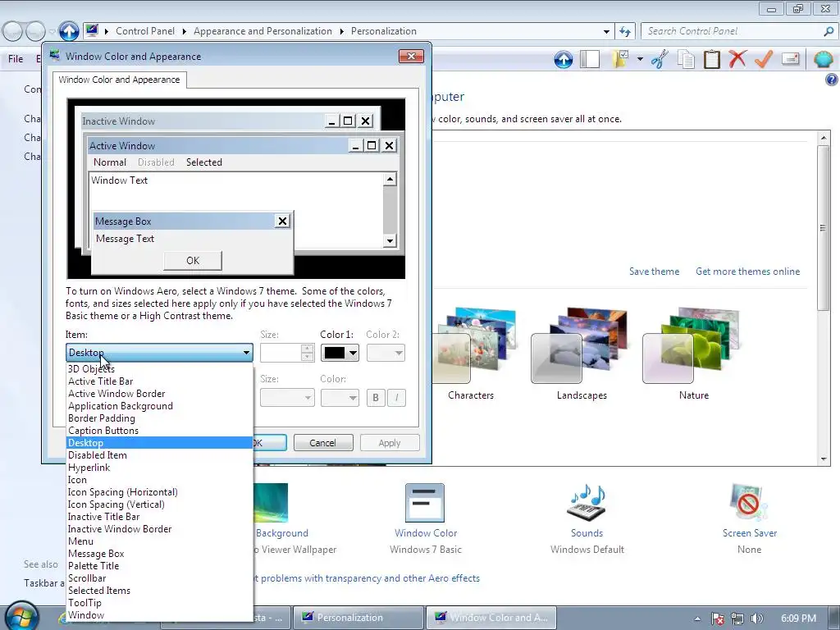Screen dimensions: 840x630
Task: Click the Cancel button
Action: click(x=323, y=442)
